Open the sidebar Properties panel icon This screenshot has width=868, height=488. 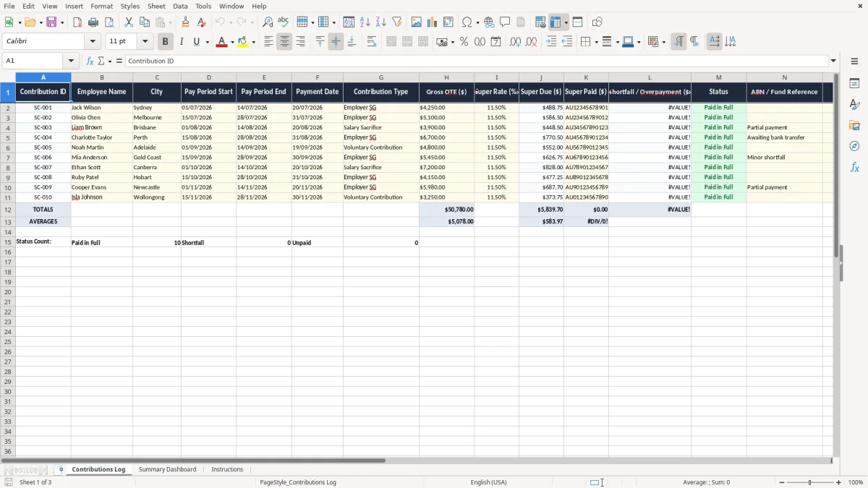854,83
